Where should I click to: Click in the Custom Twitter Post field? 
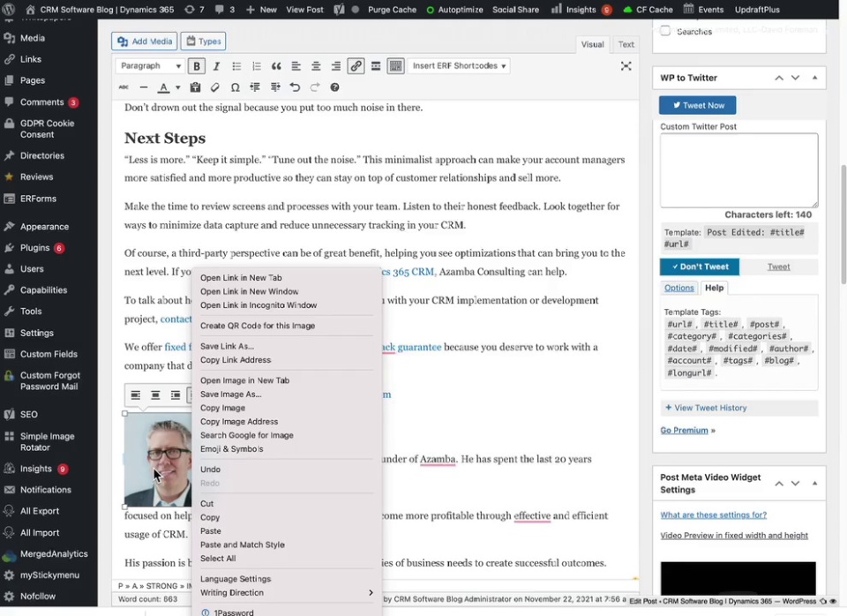[x=739, y=170]
